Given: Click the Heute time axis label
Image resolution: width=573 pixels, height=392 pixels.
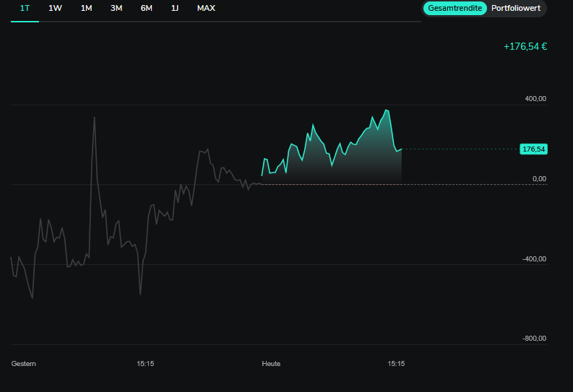Looking at the screenshot, I should (x=271, y=364).
